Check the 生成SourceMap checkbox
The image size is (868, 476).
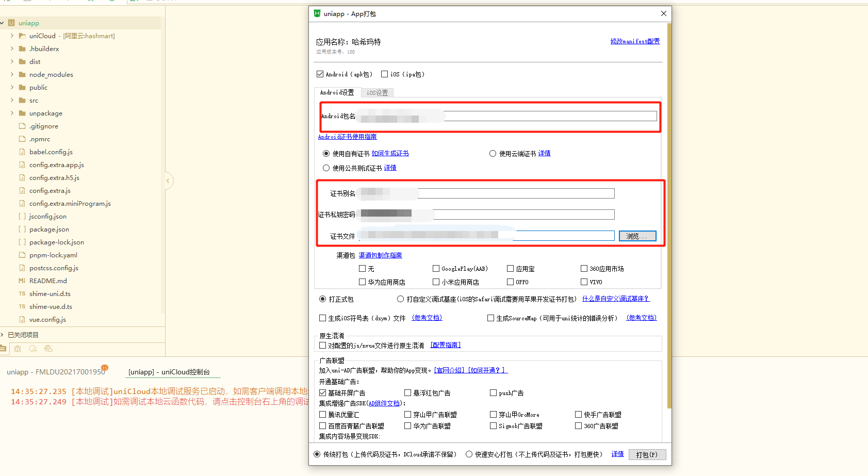pos(490,318)
